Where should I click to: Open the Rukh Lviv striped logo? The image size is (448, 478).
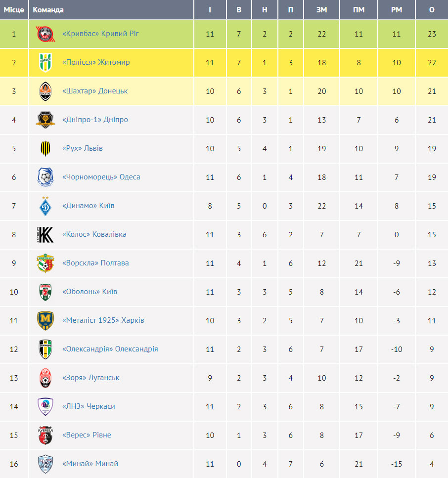45,148
